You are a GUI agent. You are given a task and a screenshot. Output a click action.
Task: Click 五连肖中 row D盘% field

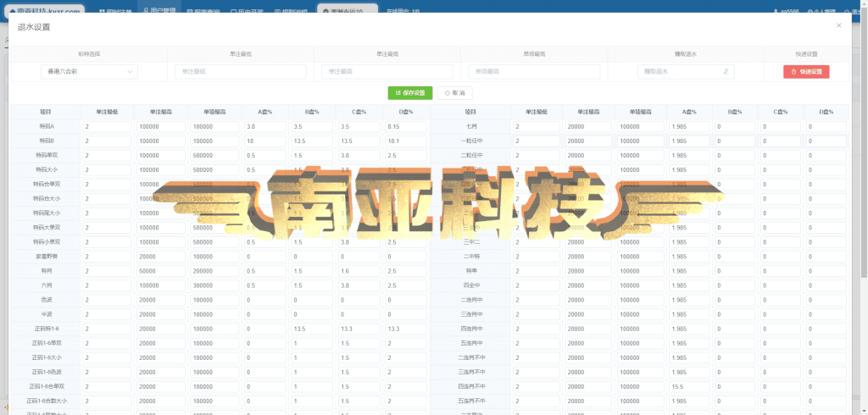pyautogui.click(x=826, y=343)
